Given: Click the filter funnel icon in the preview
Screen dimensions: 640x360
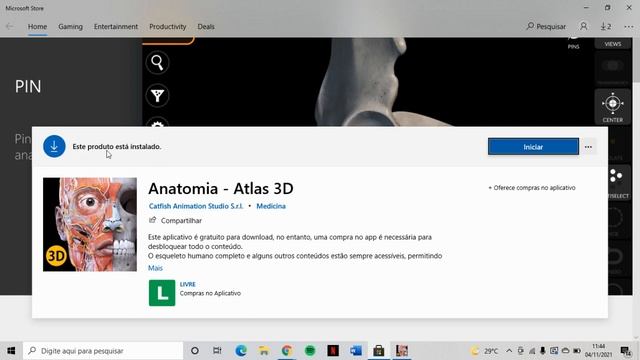Looking at the screenshot, I should [x=157, y=96].
